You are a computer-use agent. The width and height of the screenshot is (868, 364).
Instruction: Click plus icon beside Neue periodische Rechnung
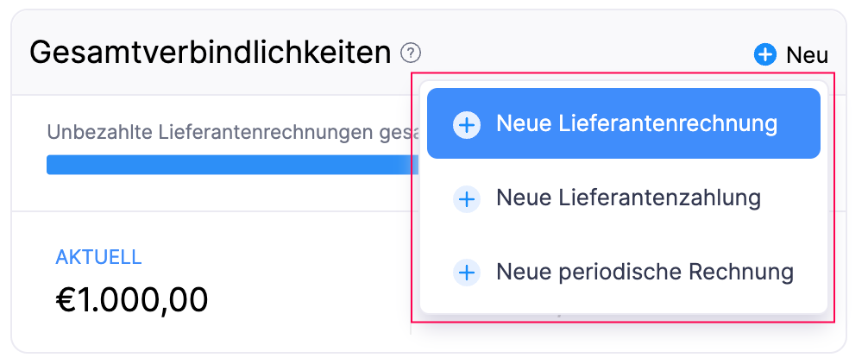pyautogui.click(x=466, y=273)
